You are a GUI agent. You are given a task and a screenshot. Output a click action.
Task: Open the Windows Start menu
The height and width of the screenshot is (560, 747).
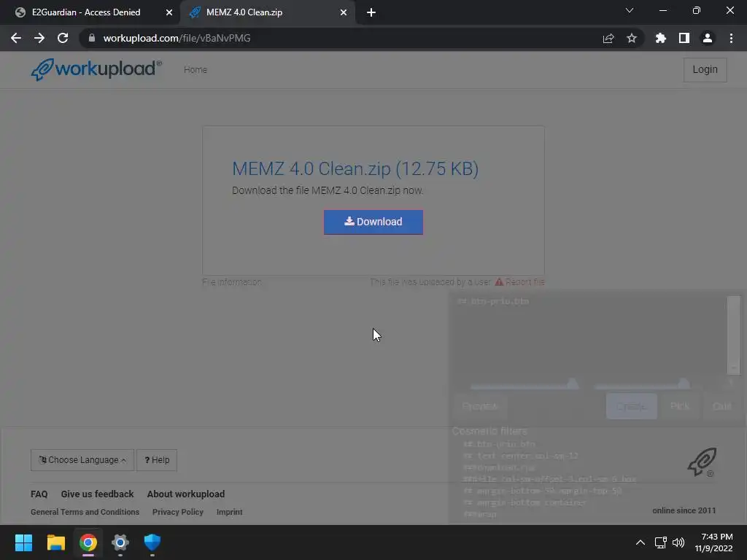click(x=23, y=542)
